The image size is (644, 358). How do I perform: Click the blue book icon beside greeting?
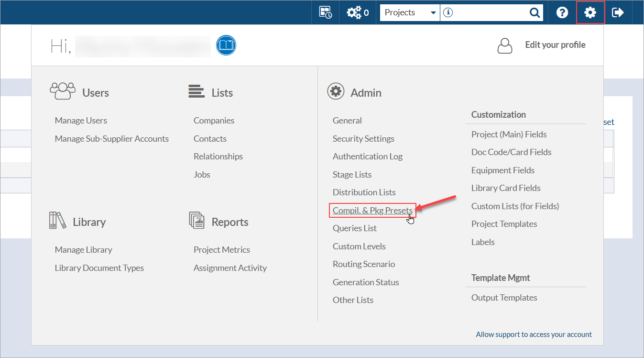226,45
